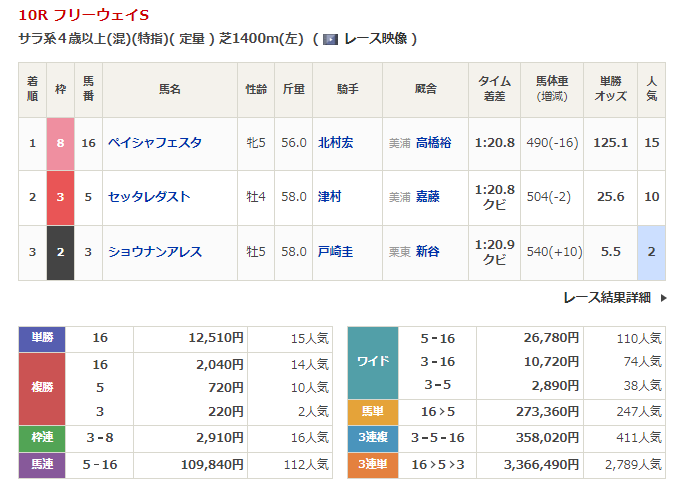Open horse page for ペイシャフェスタ
The height and width of the screenshot is (485, 685).
pyautogui.click(x=155, y=143)
